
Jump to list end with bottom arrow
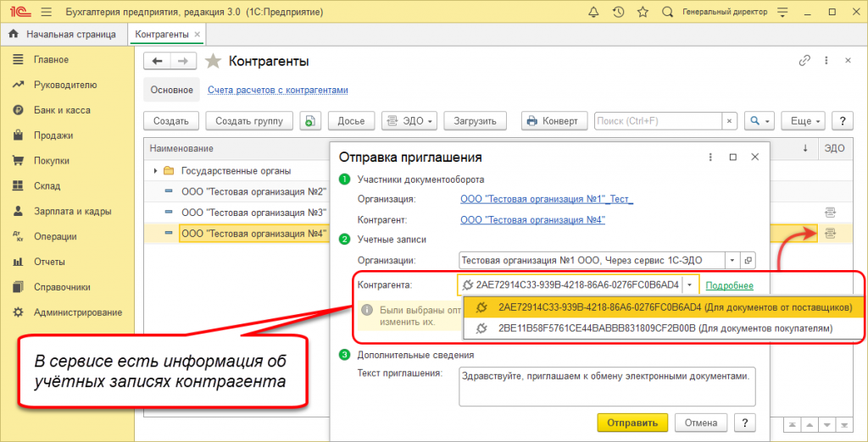pos(845,425)
